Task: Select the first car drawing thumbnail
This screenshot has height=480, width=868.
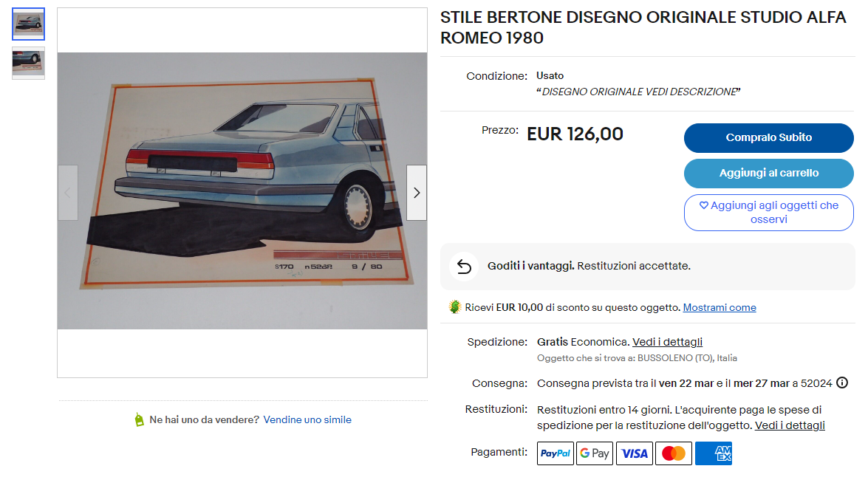Action: (28, 24)
